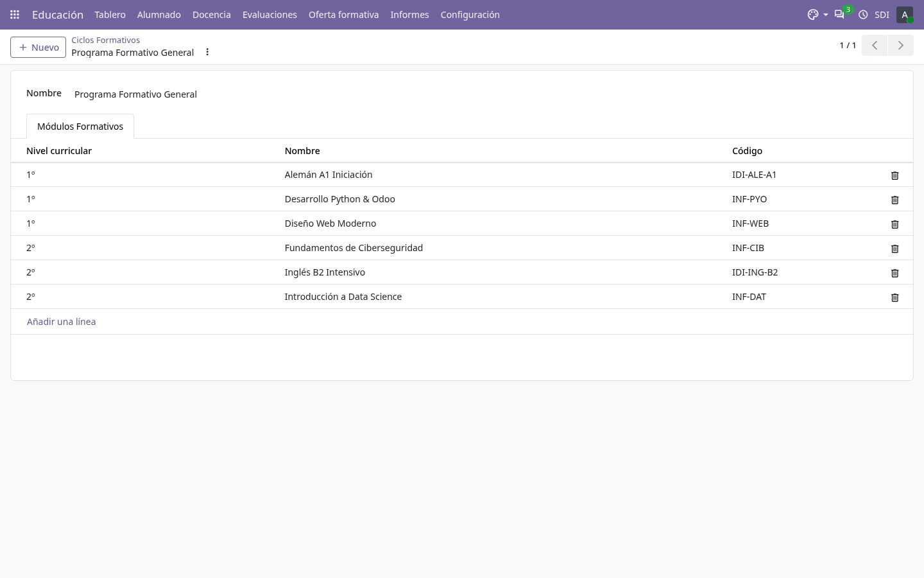Select the INF-DAT code cell
The width and height of the screenshot is (924, 578).
pos(749,297)
